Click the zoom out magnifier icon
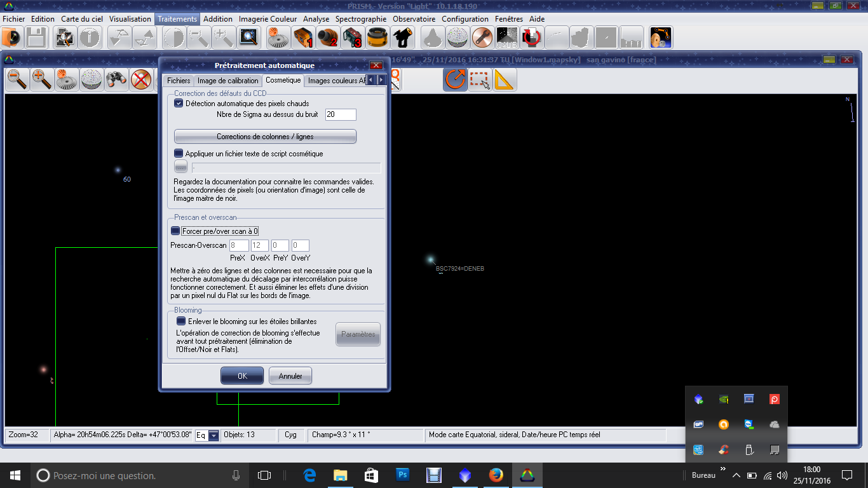868x488 pixels. [x=17, y=79]
